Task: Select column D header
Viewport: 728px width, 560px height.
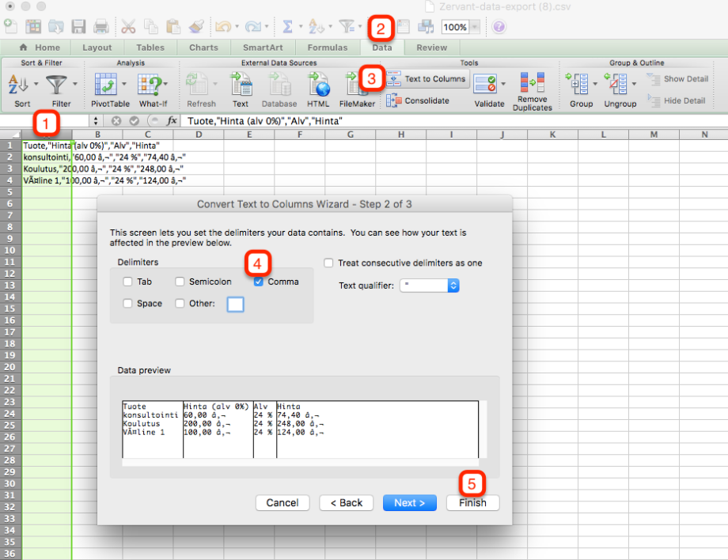Action: tap(199, 134)
